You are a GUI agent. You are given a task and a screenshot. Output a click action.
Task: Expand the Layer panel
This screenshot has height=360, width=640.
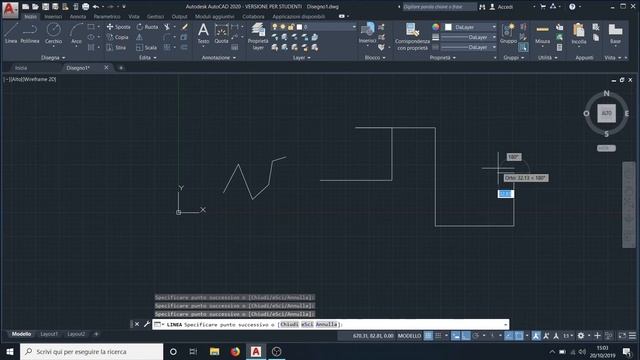coord(302,58)
